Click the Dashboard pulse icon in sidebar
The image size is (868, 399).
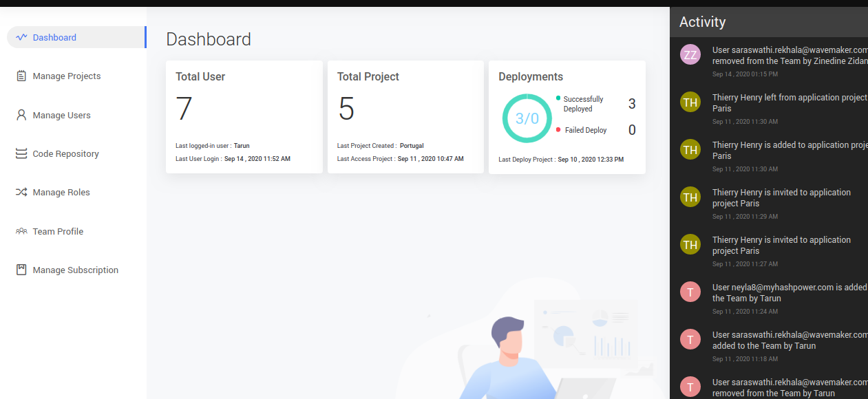point(21,38)
